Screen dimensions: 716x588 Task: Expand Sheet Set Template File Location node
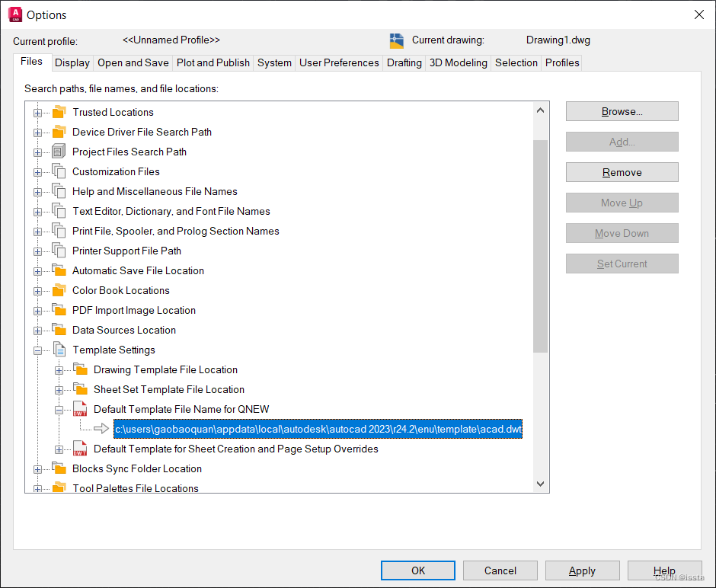click(59, 390)
